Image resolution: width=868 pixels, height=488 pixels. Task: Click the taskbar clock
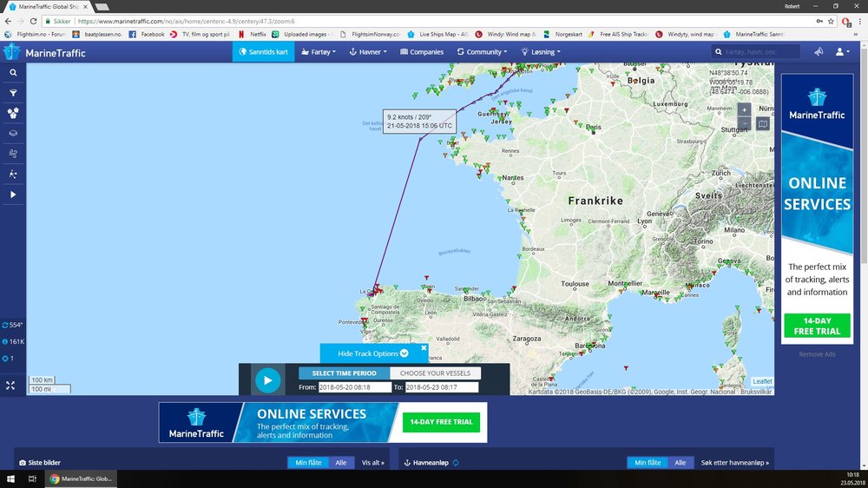[852, 478]
